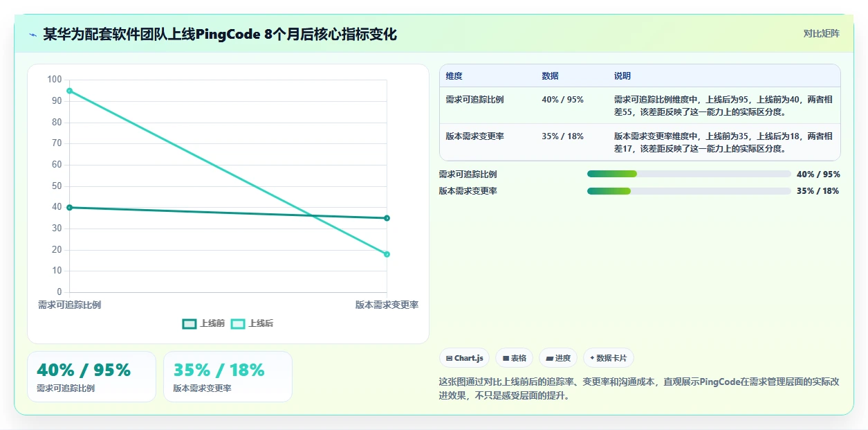Click the 版本需求变更率 table row name
Viewport: 868px width, 430px height.
(475, 136)
